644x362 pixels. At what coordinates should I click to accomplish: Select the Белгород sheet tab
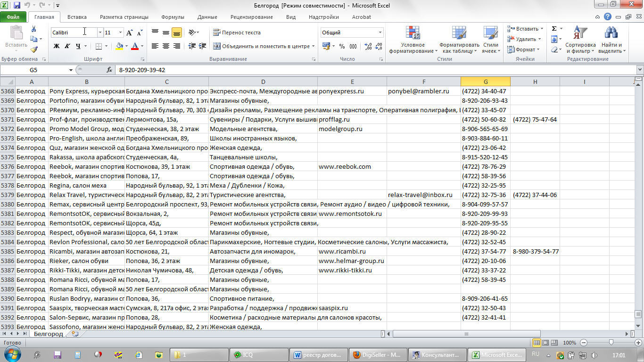(48, 334)
